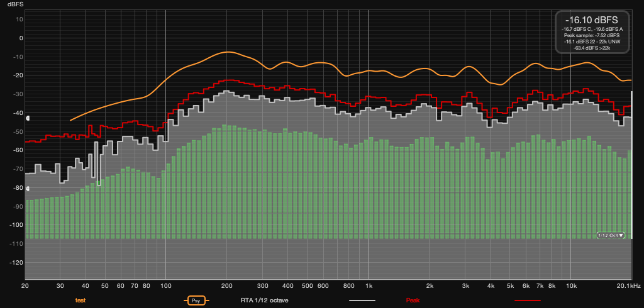The image size is (644, 308).
Task: Click the lower white handle near -80
Action: tap(28, 189)
